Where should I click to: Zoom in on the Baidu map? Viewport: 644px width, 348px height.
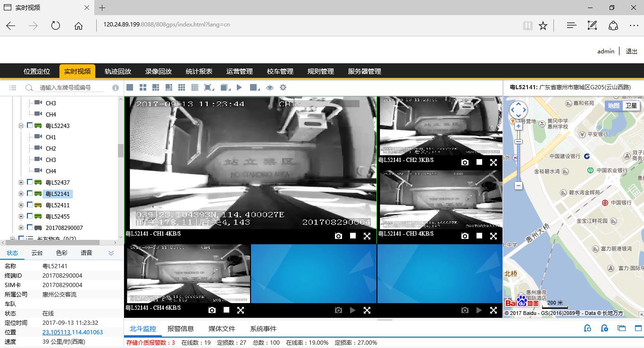coord(519,126)
